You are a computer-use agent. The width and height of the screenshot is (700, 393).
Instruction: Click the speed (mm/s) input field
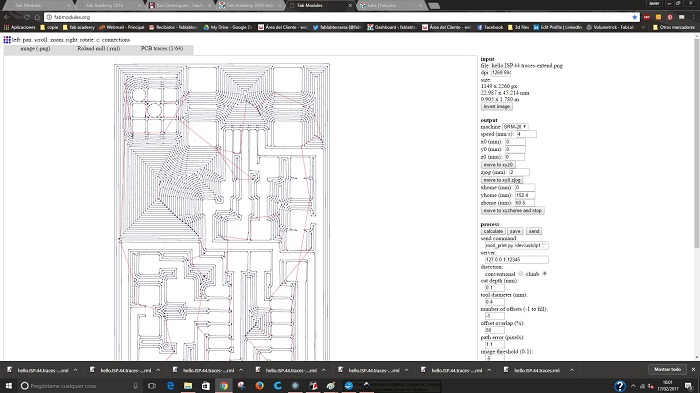click(526, 134)
